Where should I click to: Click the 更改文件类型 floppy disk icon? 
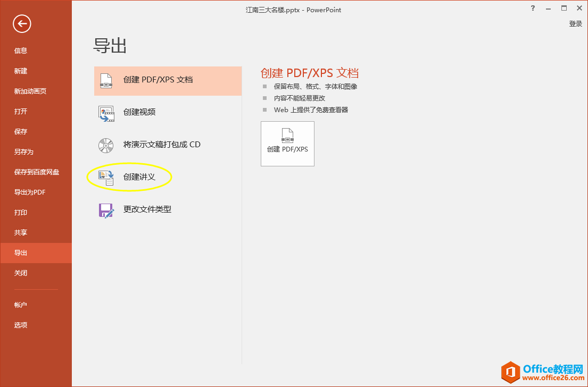click(x=106, y=209)
